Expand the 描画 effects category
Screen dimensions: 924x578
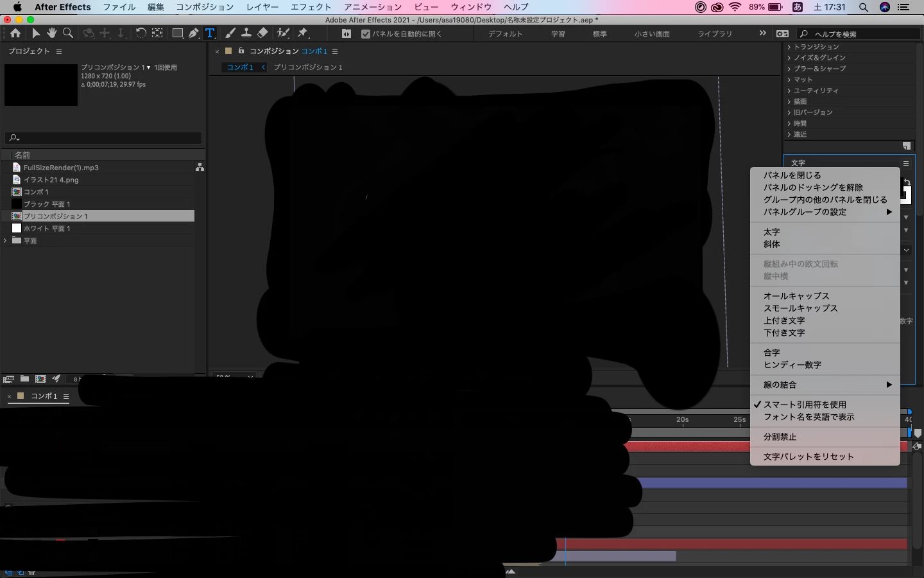pos(789,101)
